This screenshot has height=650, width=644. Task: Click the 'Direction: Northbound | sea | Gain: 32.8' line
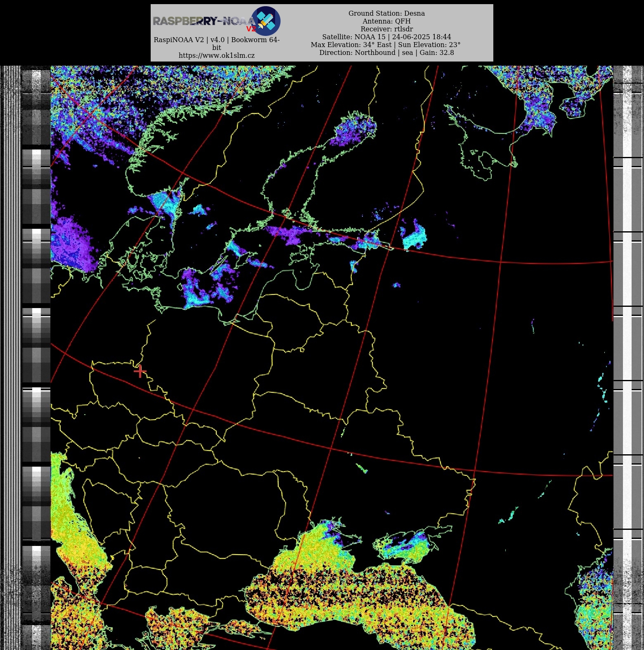pyautogui.click(x=386, y=52)
